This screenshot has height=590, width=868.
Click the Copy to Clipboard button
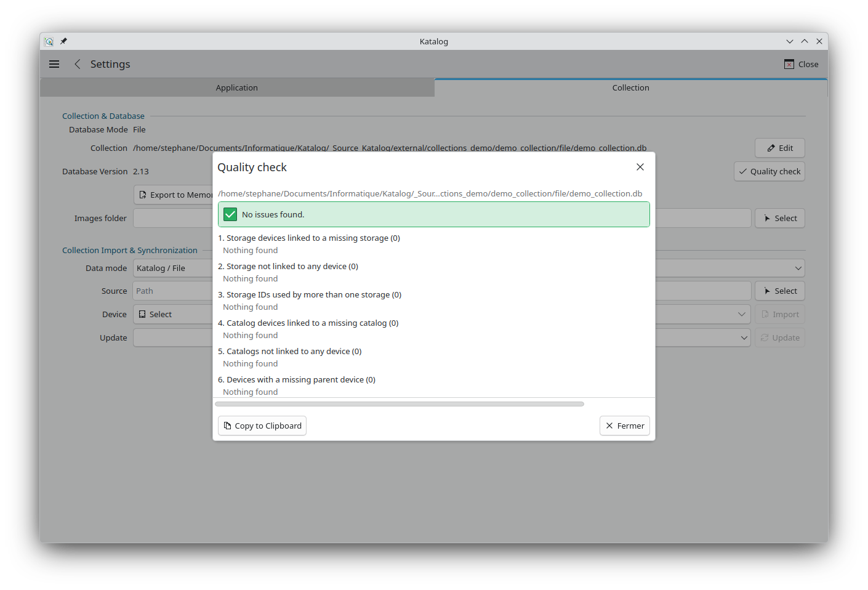262,426
